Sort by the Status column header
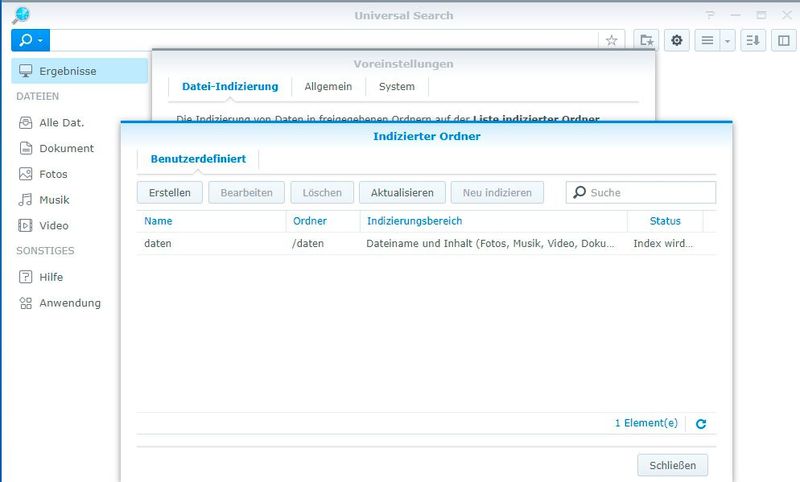The image size is (800, 482). click(x=665, y=221)
